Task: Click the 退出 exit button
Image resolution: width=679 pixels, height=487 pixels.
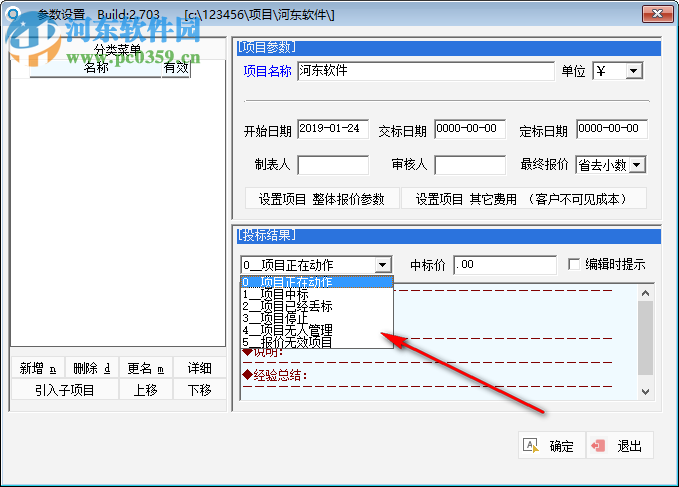Action: pos(620,445)
